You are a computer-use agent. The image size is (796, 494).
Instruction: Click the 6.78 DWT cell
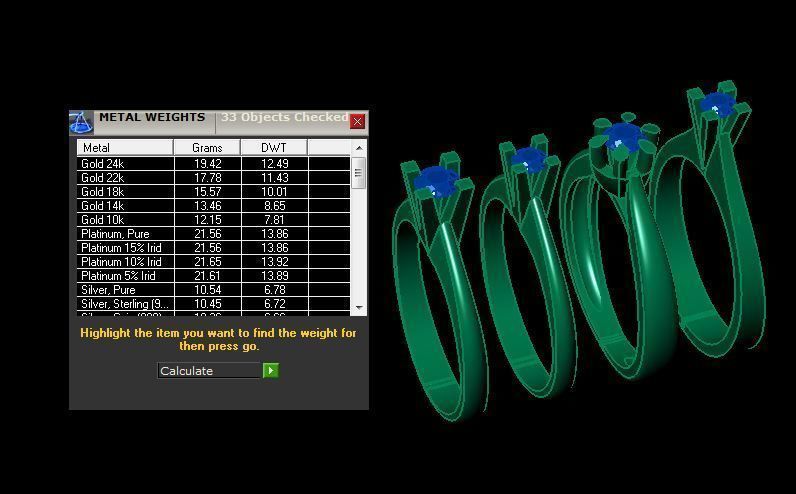(275, 290)
